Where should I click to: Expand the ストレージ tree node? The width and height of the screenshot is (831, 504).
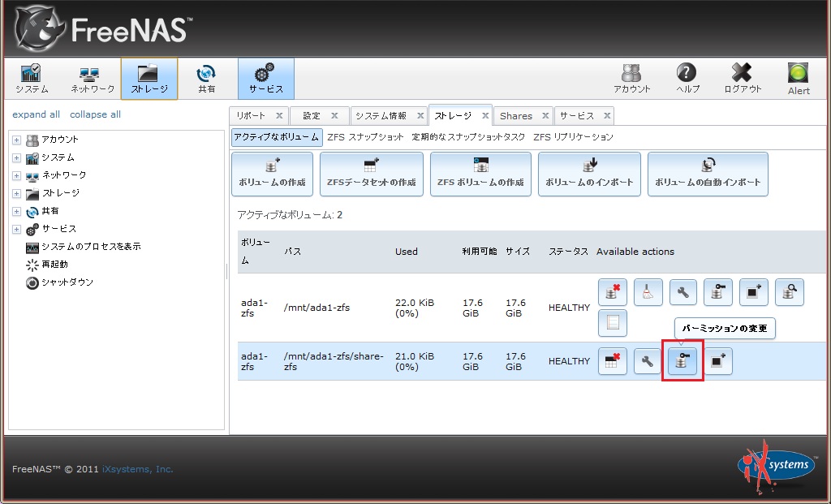(x=16, y=193)
